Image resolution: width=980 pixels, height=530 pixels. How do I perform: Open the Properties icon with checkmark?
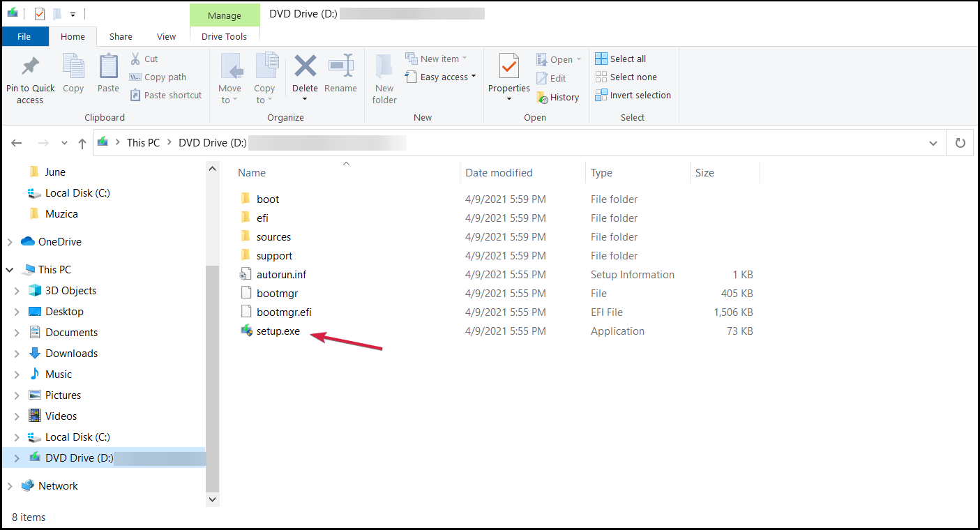coord(508,68)
